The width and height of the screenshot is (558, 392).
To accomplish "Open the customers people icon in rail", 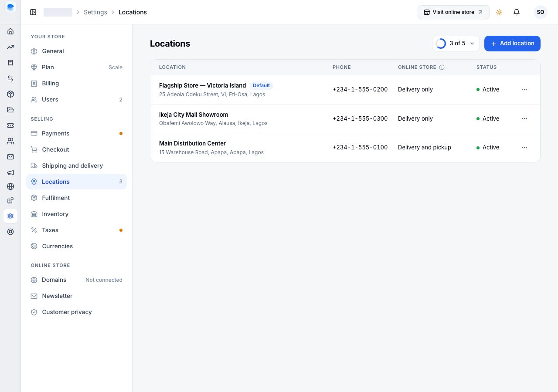I will [10, 141].
